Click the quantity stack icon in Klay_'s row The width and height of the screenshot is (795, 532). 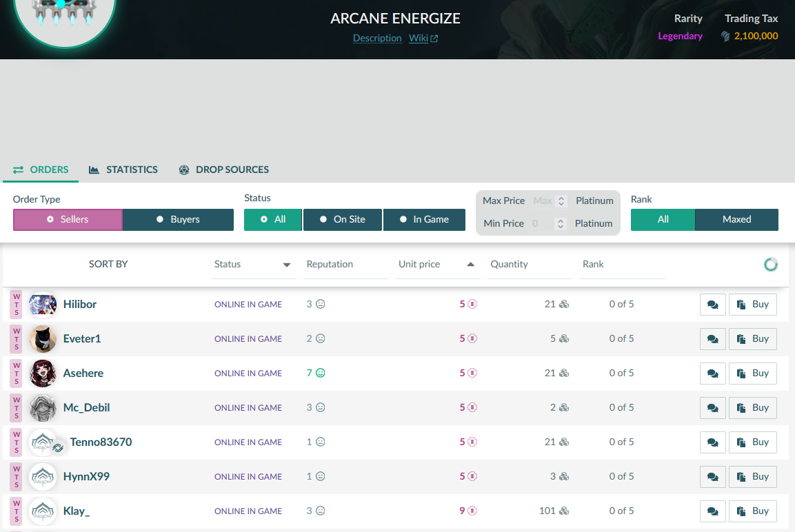point(564,511)
